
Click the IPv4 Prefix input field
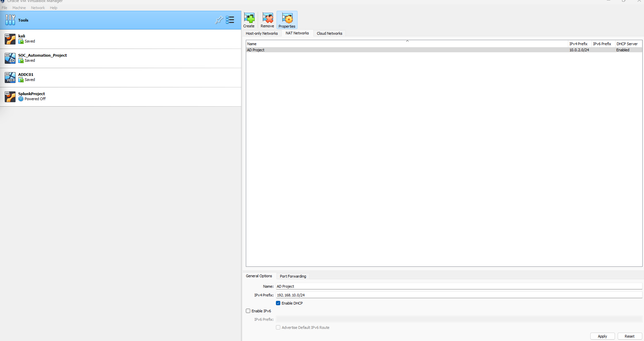(459, 295)
